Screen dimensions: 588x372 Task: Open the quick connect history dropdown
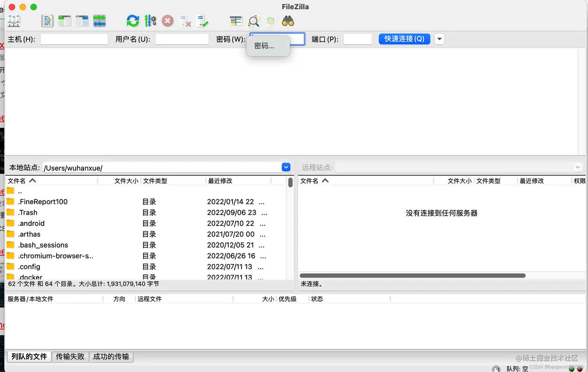439,39
